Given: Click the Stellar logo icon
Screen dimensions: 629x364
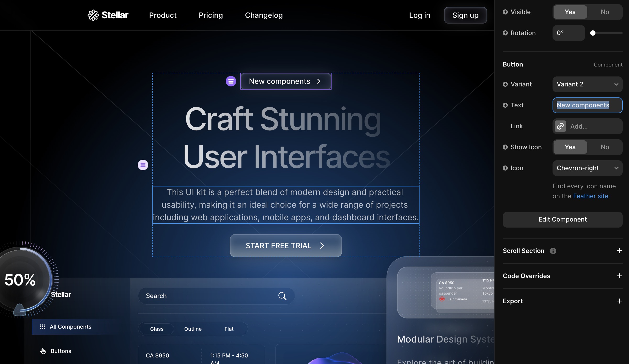Looking at the screenshot, I should coord(93,15).
